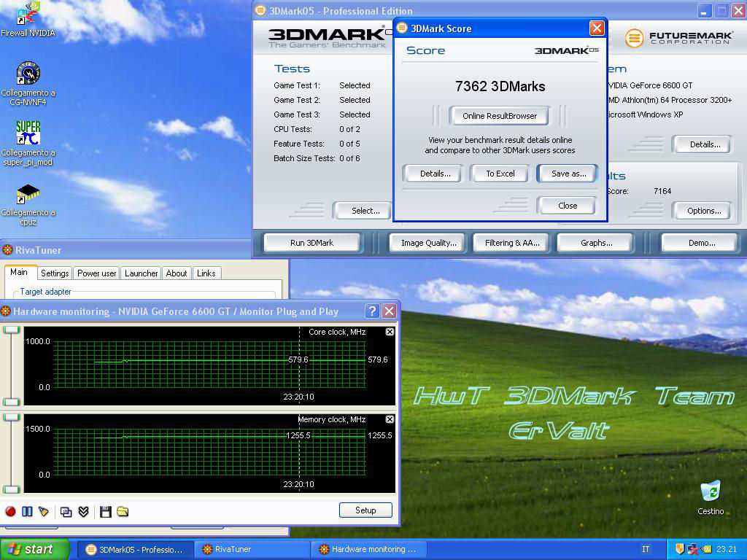Click Setup button in Hardware monitoring
This screenshot has height=560, width=747.
click(365, 510)
